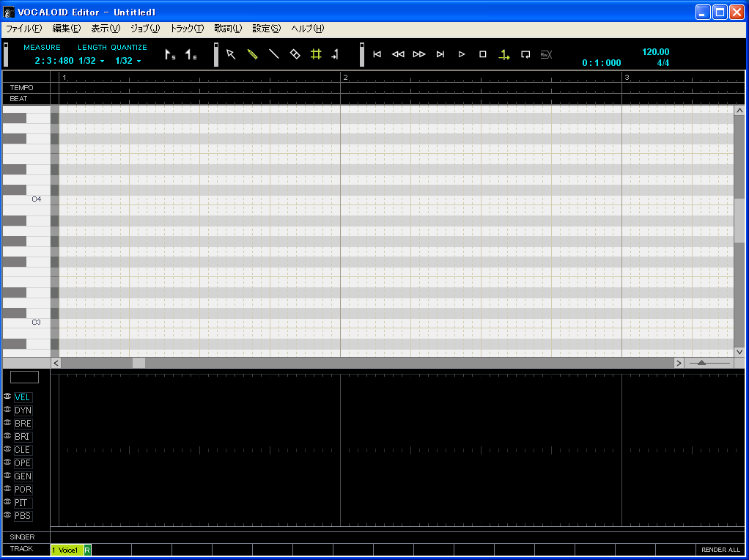Screen dimensions: 749x560
Task: Click the end marker icon
Action: tap(191, 54)
